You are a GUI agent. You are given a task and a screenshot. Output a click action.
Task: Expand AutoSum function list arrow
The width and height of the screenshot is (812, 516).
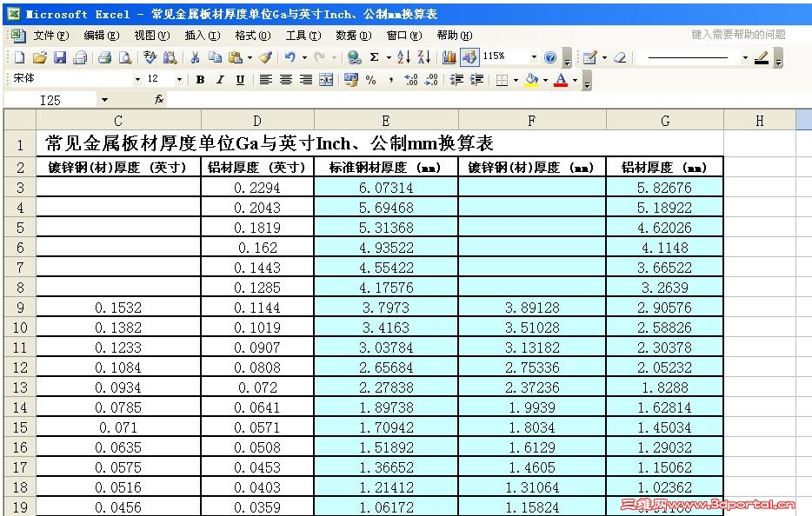tap(389, 57)
